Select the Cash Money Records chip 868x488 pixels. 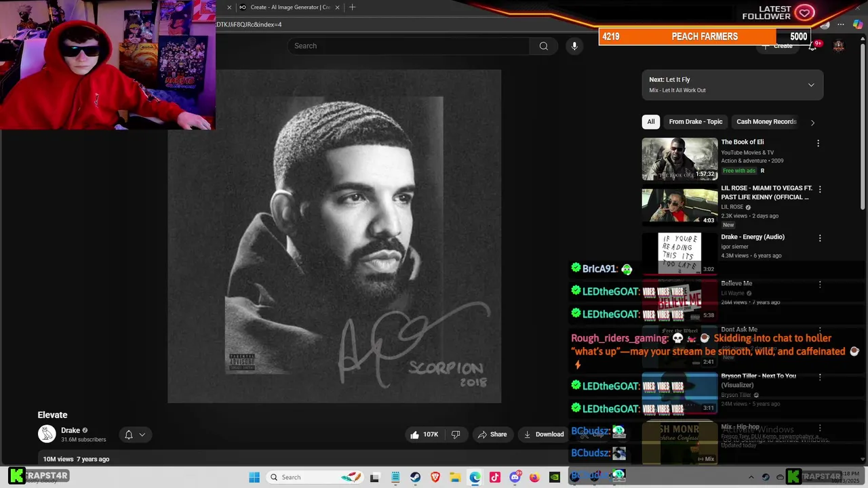pyautogui.click(x=766, y=122)
